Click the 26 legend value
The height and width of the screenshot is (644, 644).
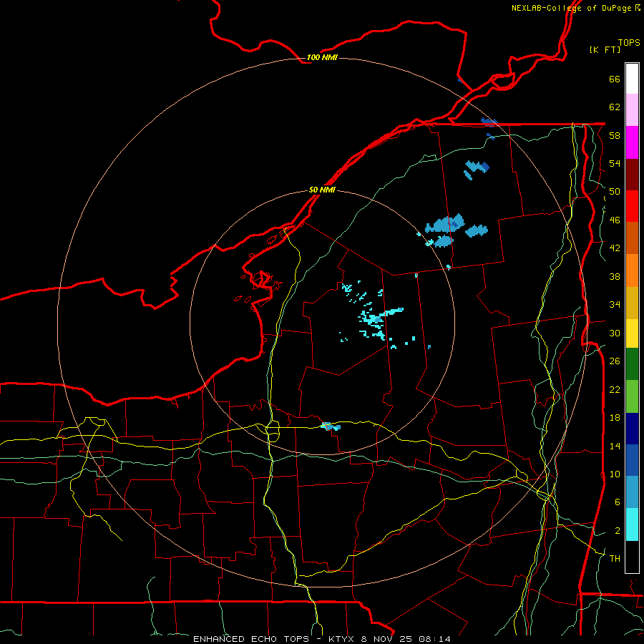[615, 361]
